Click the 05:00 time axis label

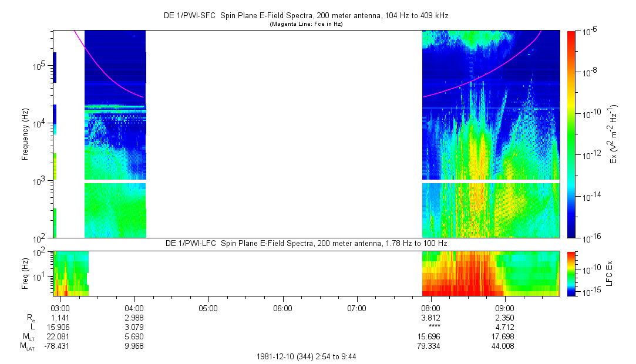click(x=208, y=308)
